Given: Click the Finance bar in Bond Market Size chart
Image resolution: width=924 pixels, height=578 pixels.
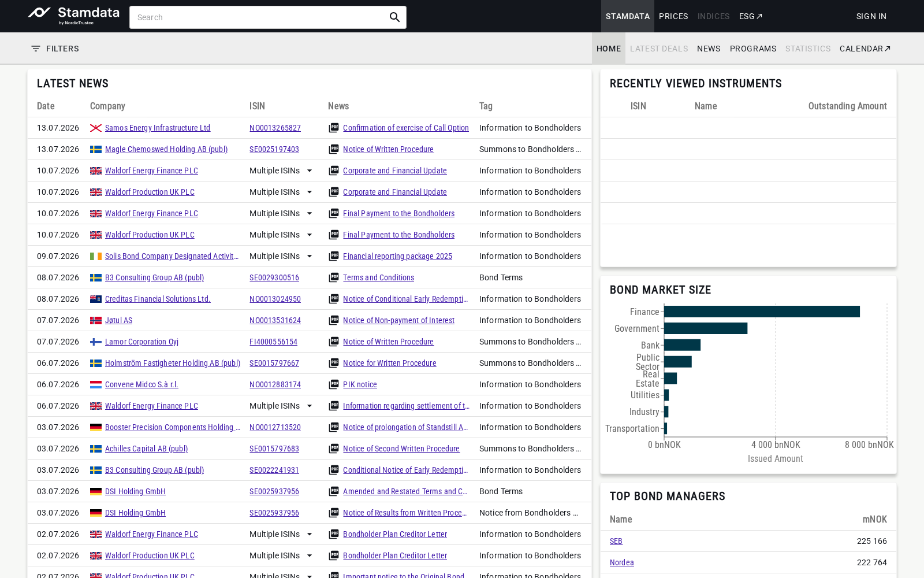Looking at the screenshot, I should [x=762, y=312].
